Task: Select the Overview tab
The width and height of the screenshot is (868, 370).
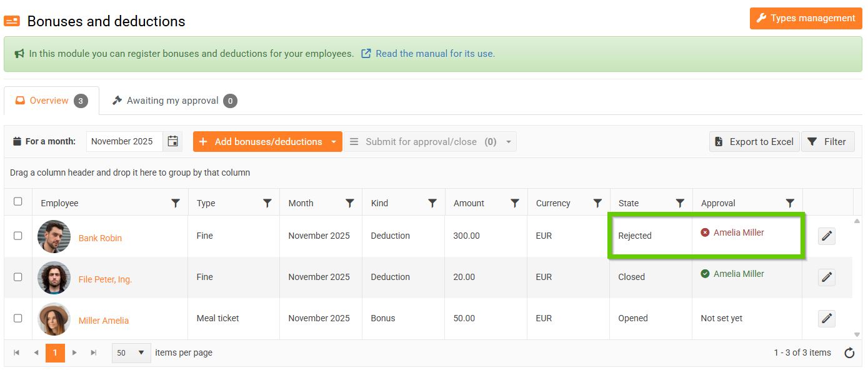Action: point(51,101)
